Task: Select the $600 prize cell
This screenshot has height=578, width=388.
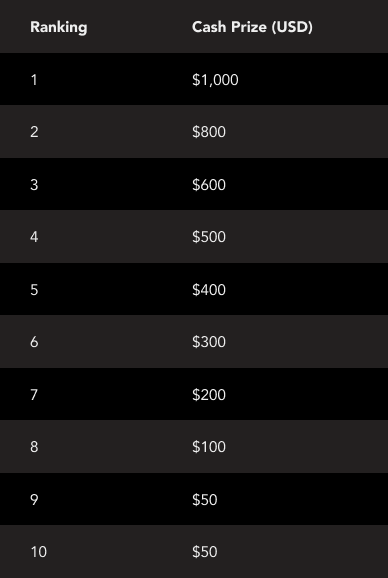Action: [x=209, y=184]
